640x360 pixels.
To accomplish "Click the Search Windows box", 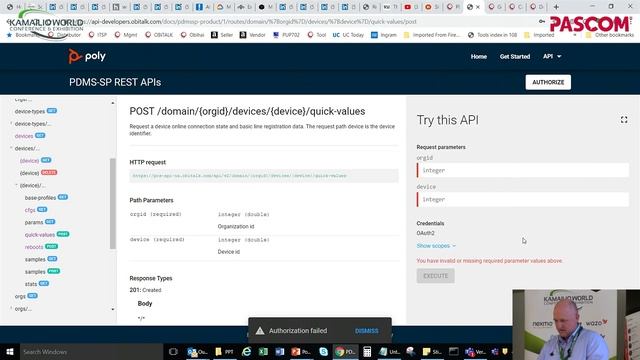I will (x=91, y=351).
